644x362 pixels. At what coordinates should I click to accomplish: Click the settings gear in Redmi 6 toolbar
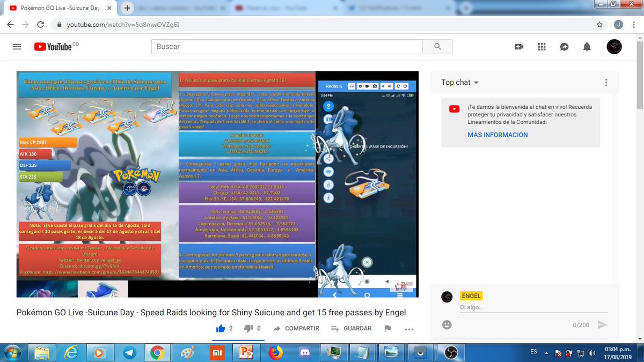(360, 86)
